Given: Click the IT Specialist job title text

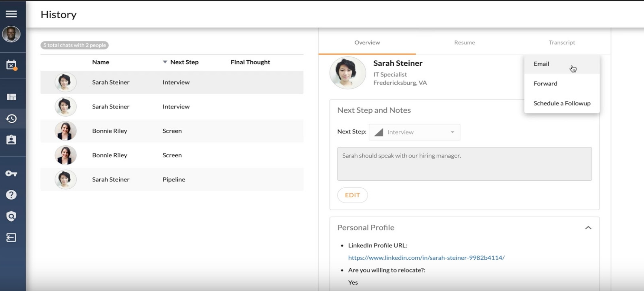Looking at the screenshot, I should click(390, 75).
